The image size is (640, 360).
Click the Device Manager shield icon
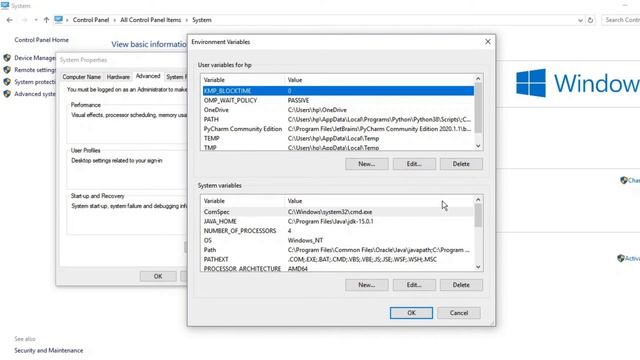click(x=7, y=58)
